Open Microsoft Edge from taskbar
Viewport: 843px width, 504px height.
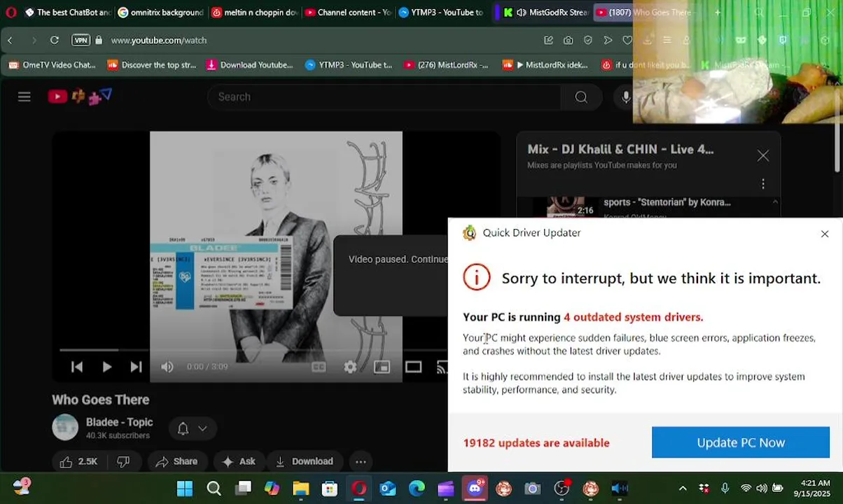click(417, 489)
